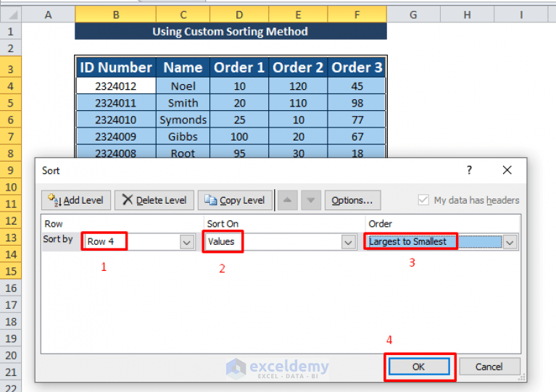This screenshot has width=556, height=392.
Task: Click the title Using Custom Sorting Method
Action: point(231,31)
